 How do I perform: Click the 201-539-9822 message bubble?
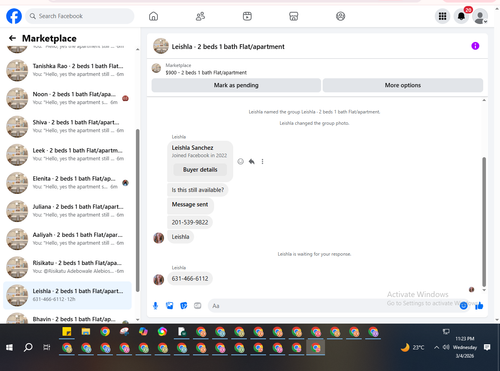190,222
